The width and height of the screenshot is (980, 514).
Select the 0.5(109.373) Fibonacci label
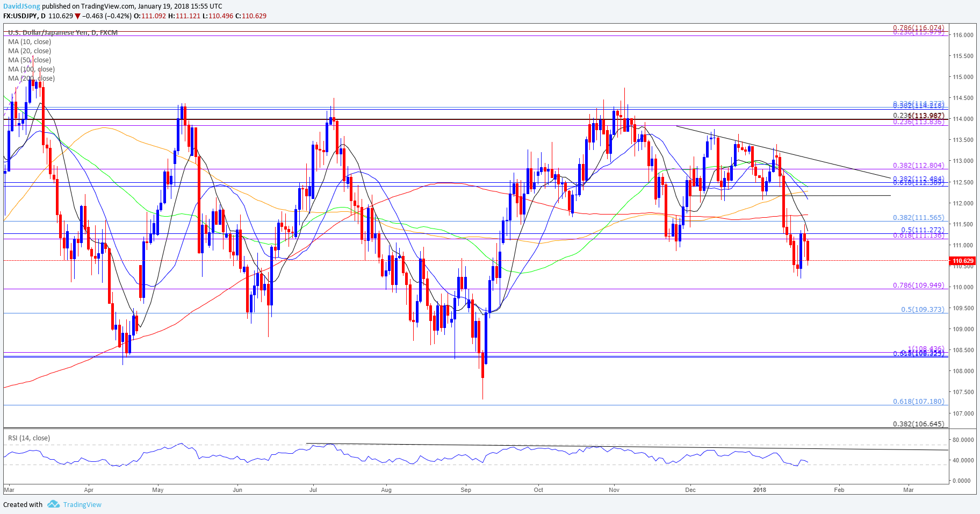click(x=923, y=309)
